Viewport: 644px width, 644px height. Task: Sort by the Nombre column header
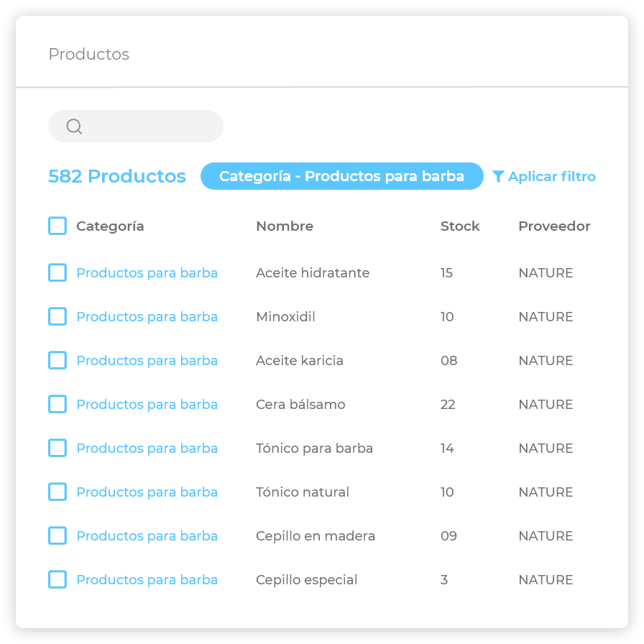pyautogui.click(x=285, y=226)
